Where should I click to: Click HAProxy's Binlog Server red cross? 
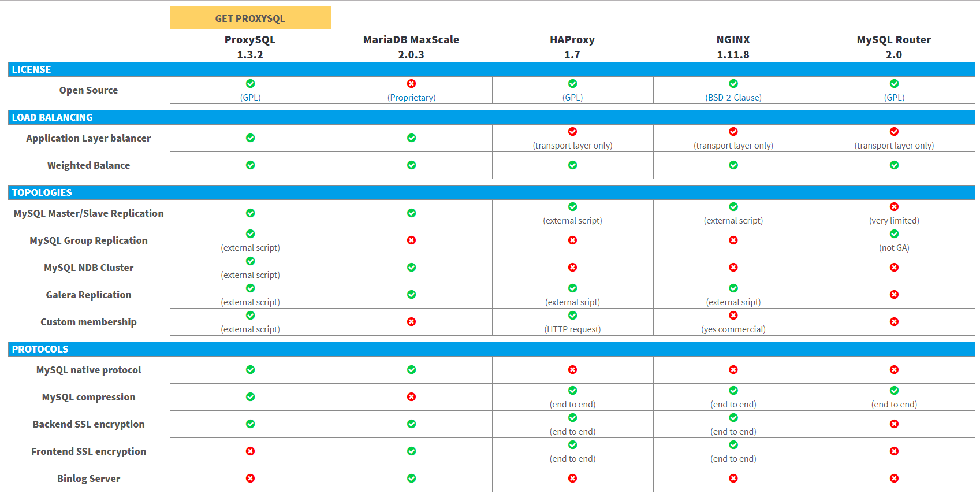[x=572, y=479]
